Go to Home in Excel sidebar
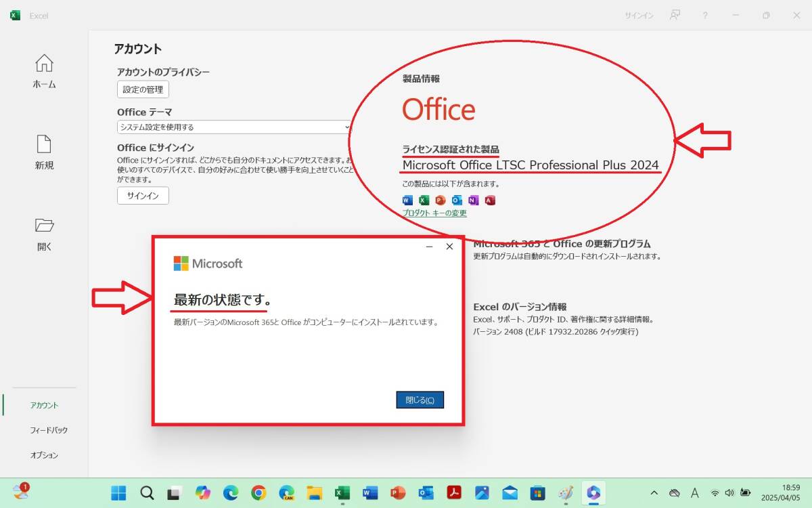 click(x=44, y=72)
